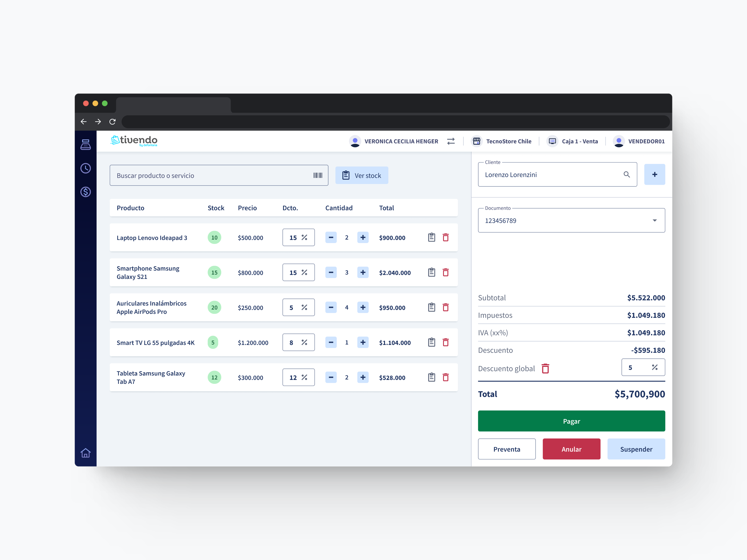
Task: Click the Preventa button
Action: (x=507, y=449)
